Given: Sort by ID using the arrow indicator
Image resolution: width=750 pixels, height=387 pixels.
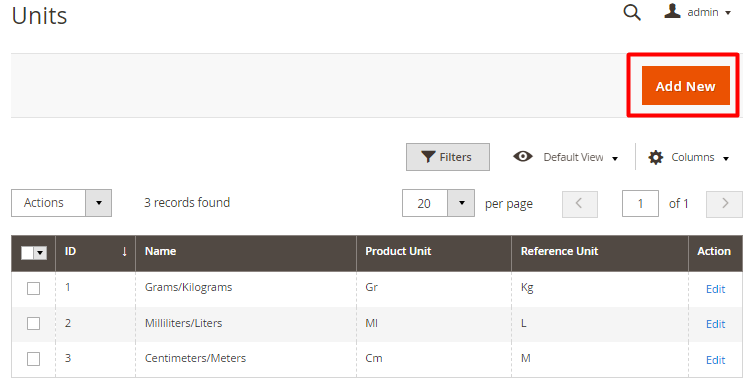Looking at the screenshot, I should [124, 252].
